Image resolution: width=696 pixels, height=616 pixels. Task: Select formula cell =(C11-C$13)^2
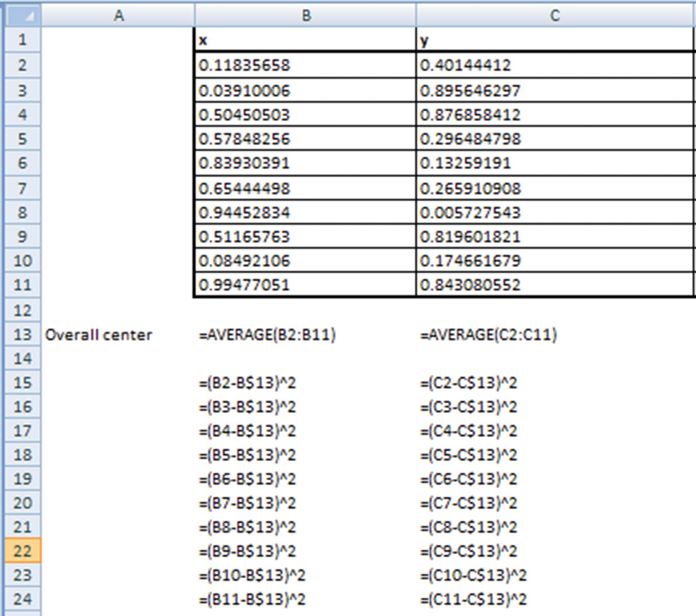click(x=555, y=599)
